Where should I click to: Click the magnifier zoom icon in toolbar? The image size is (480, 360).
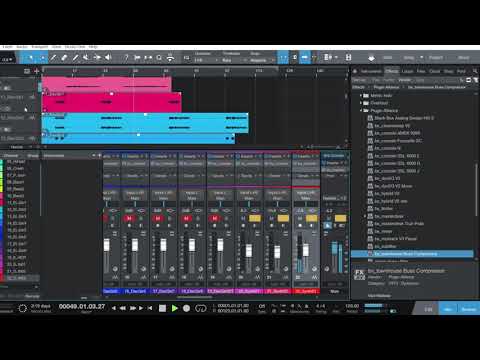[x=159, y=58]
